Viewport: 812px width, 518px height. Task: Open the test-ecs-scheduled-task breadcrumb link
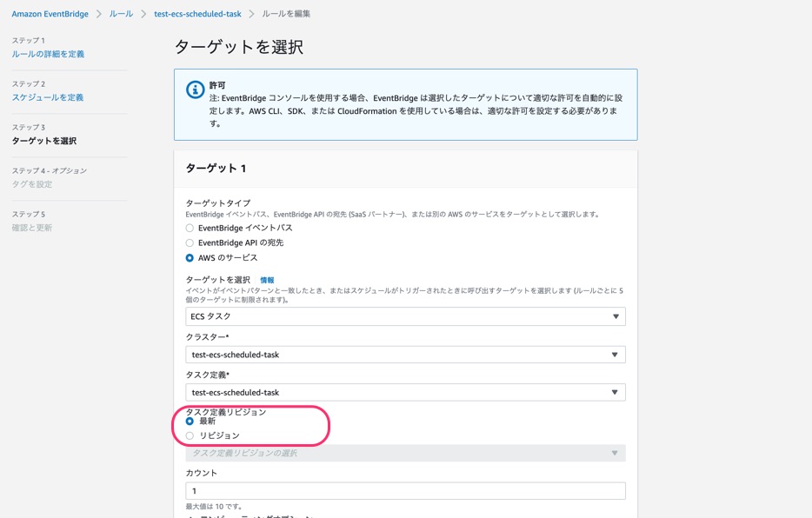197,14
